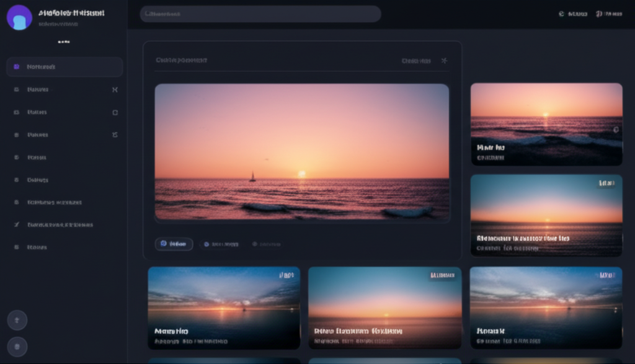Click the text link left of the sparkle icon
The height and width of the screenshot is (364, 635).
click(416, 61)
